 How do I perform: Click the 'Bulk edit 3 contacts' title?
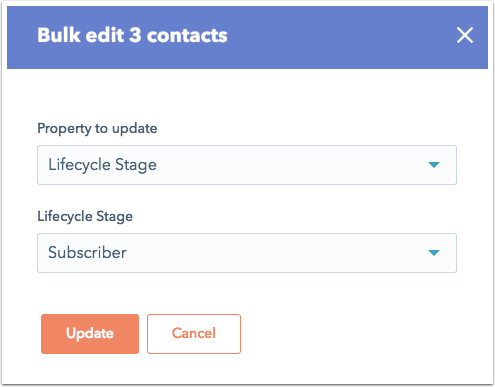132,35
